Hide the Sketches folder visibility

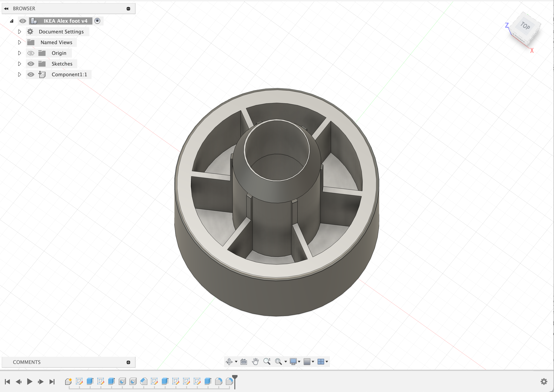click(31, 64)
